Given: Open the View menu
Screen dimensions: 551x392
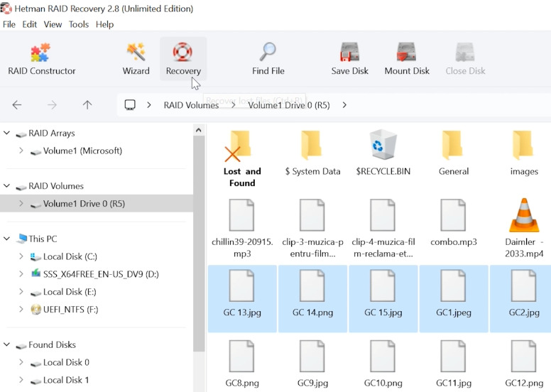Looking at the screenshot, I should point(53,24).
